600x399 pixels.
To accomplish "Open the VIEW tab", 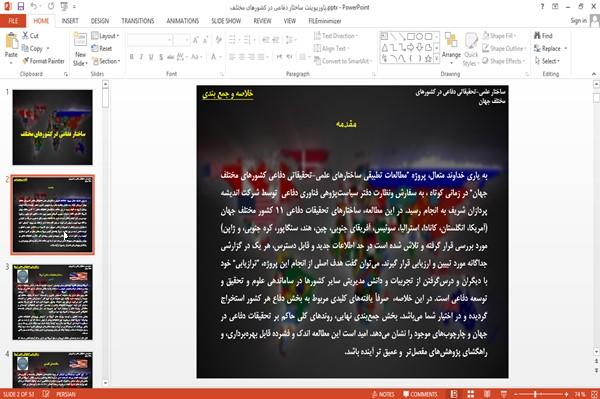I will (290, 21).
